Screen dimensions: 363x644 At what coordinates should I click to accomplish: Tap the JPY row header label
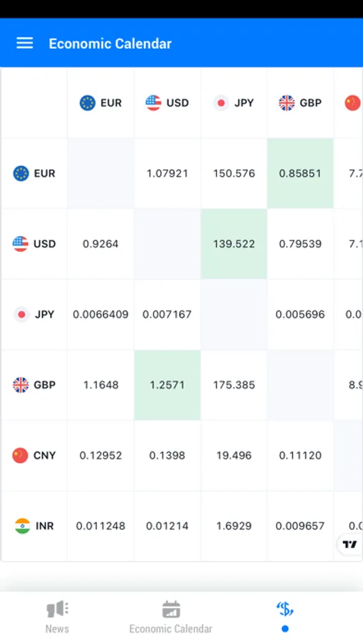[x=44, y=314]
